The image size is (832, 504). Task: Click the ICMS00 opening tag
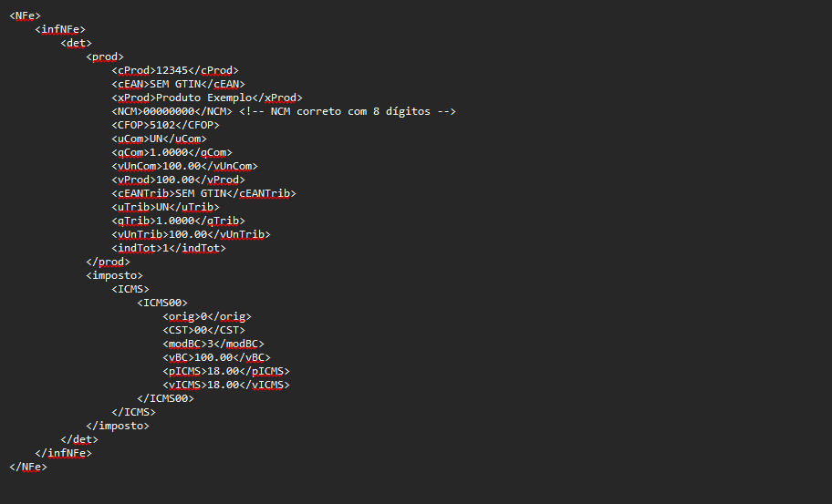tap(162, 303)
